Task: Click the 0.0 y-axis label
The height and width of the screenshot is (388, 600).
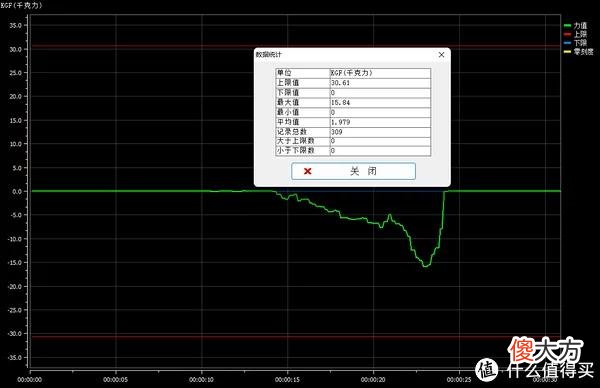Action: point(17,191)
